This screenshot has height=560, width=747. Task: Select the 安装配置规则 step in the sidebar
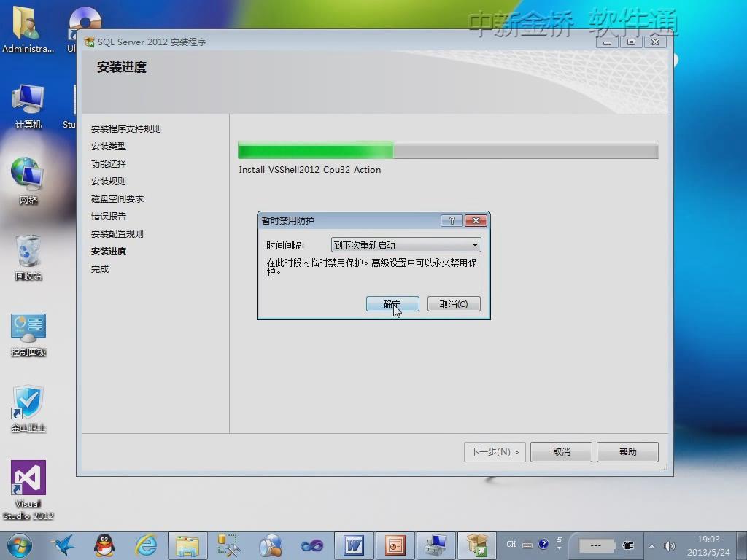pos(117,234)
